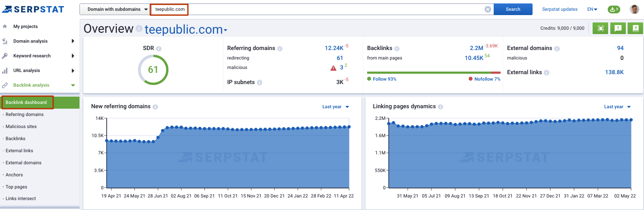Open Anchors sidebar item
The width and height of the screenshot is (644, 210).
pyautogui.click(x=14, y=175)
